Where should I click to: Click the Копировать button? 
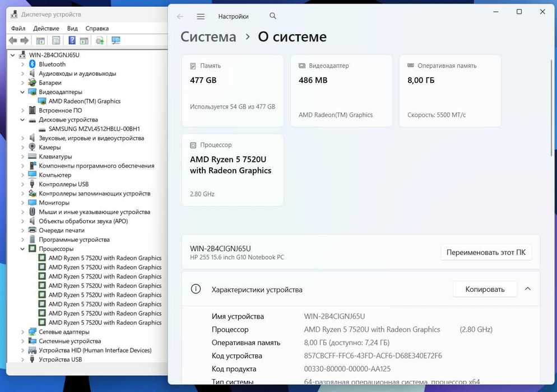coord(485,290)
